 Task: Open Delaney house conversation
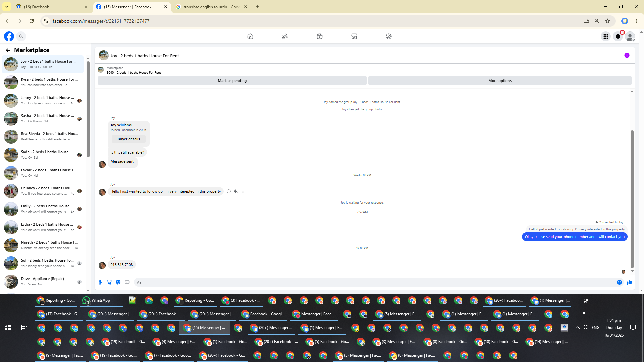(x=43, y=191)
